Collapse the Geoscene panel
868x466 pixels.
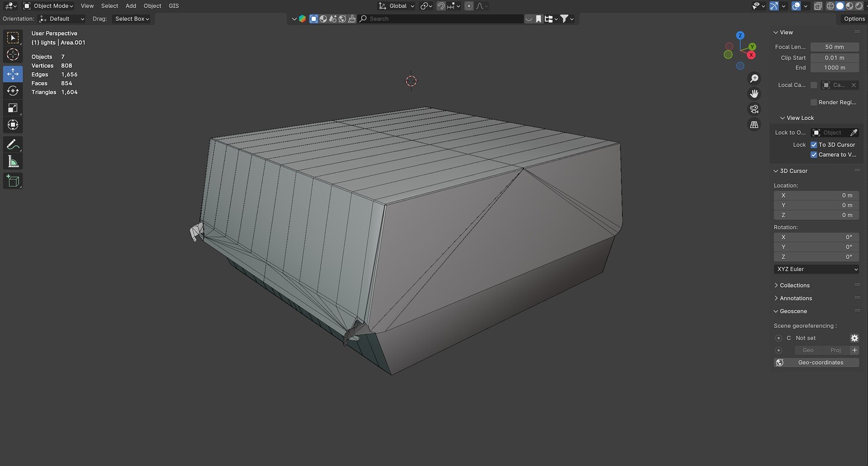(x=793, y=311)
